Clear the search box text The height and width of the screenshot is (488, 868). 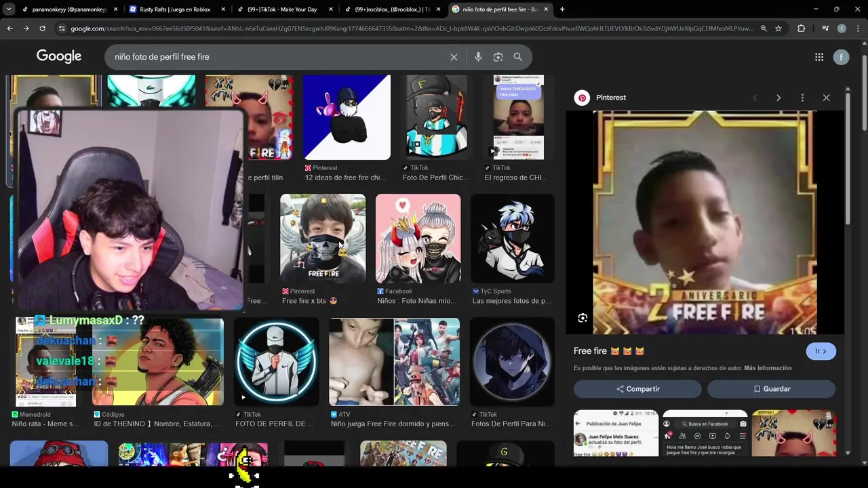454,57
